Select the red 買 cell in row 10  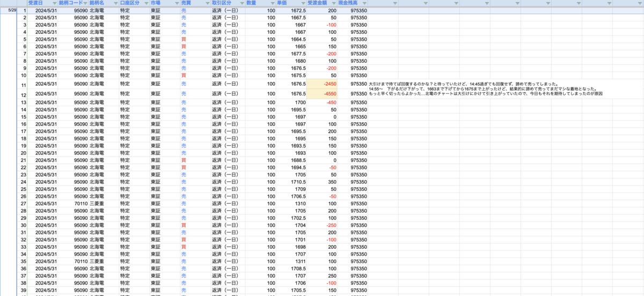[x=195, y=76]
